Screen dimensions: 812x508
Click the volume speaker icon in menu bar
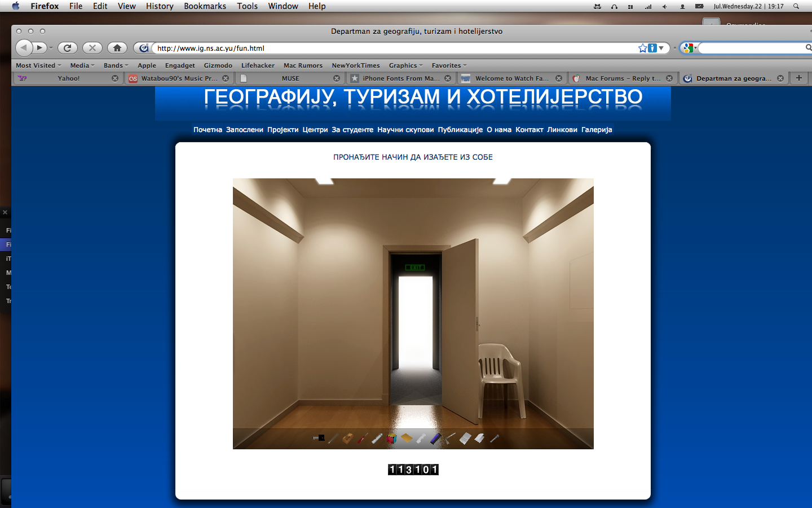point(665,6)
